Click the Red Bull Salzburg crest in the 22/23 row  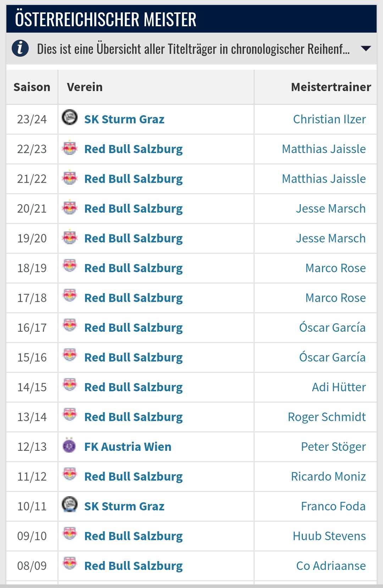click(x=70, y=148)
